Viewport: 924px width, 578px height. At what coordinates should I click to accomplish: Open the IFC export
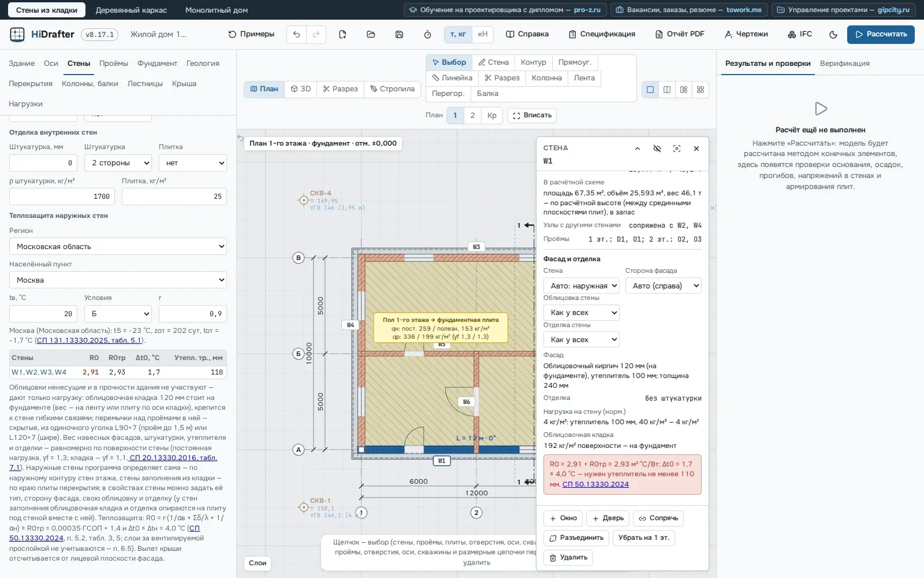[800, 34]
